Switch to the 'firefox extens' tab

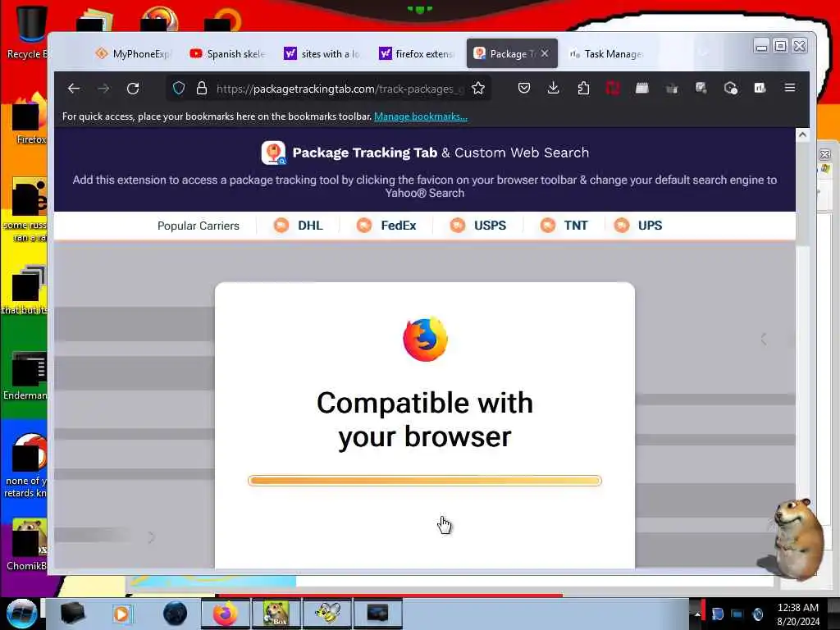coord(416,53)
